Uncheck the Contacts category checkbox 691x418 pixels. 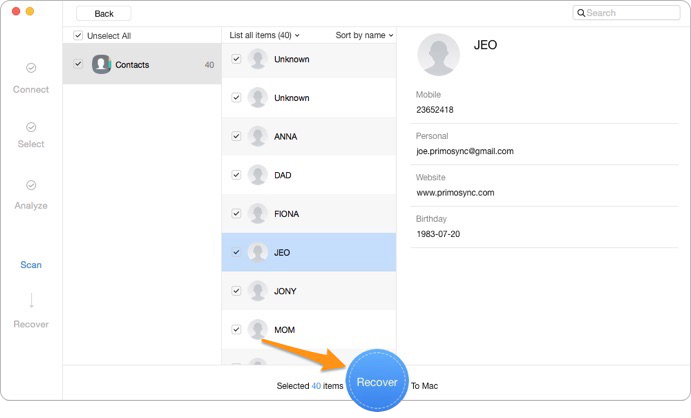(78, 64)
